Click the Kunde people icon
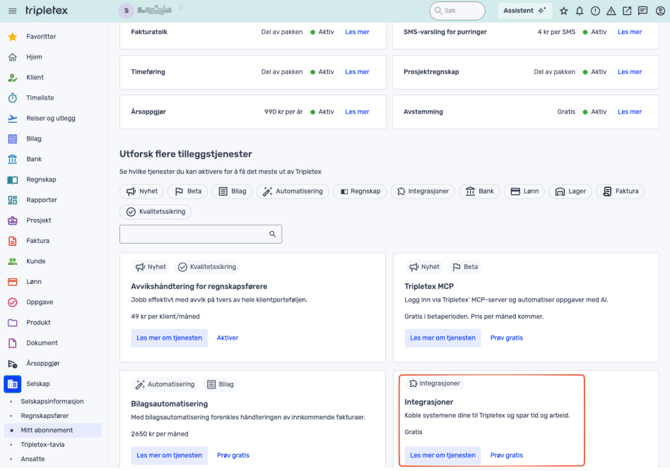 12,261
